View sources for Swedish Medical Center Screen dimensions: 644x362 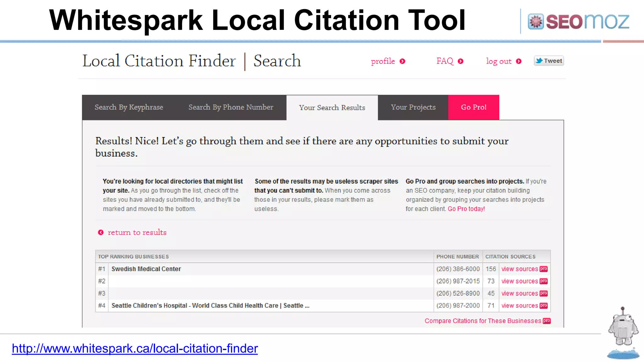pos(519,269)
